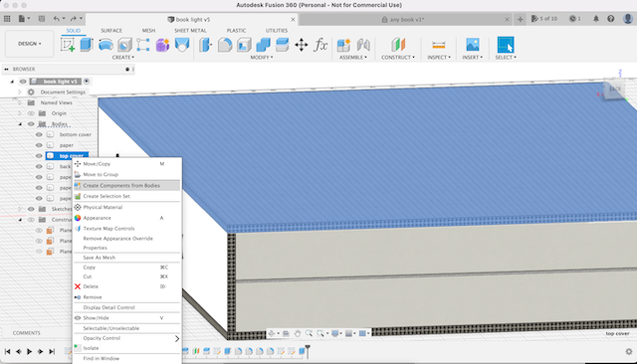Click the Undo arrow
The height and width of the screenshot is (364, 637).
coord(56,19)
